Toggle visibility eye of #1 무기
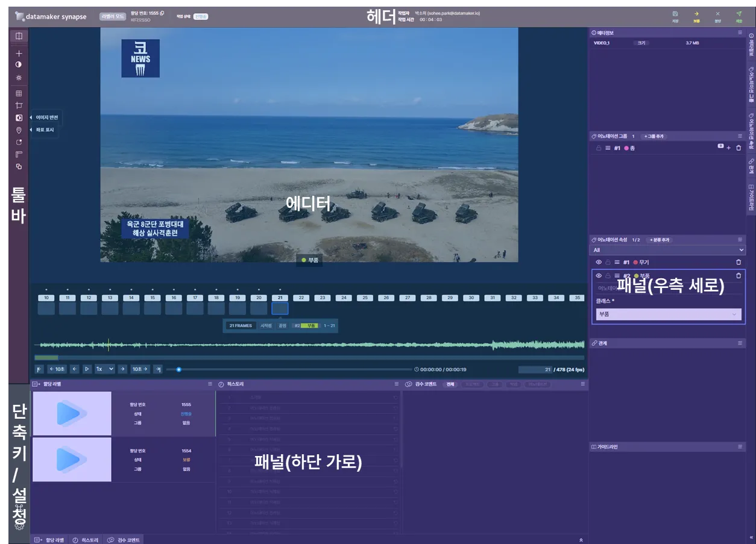 599,262
